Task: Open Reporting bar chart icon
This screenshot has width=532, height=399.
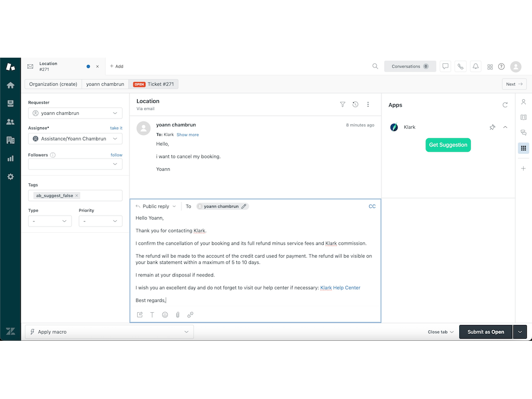Action: pos(10,158)
